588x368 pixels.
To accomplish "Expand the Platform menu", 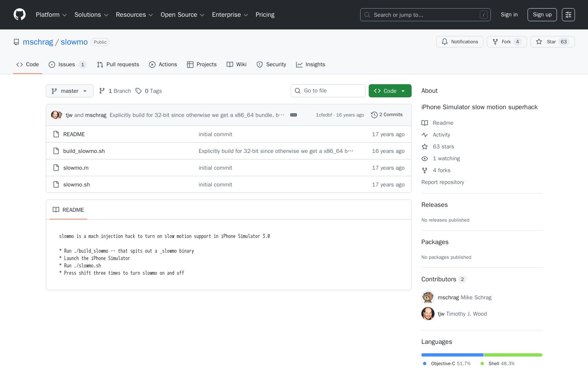I will 51,15.
